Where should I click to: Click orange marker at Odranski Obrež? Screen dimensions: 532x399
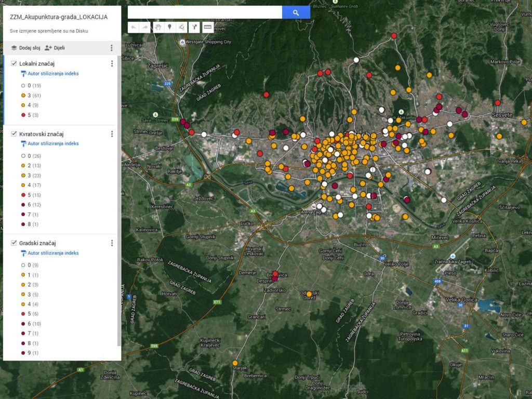click(309, 294)
